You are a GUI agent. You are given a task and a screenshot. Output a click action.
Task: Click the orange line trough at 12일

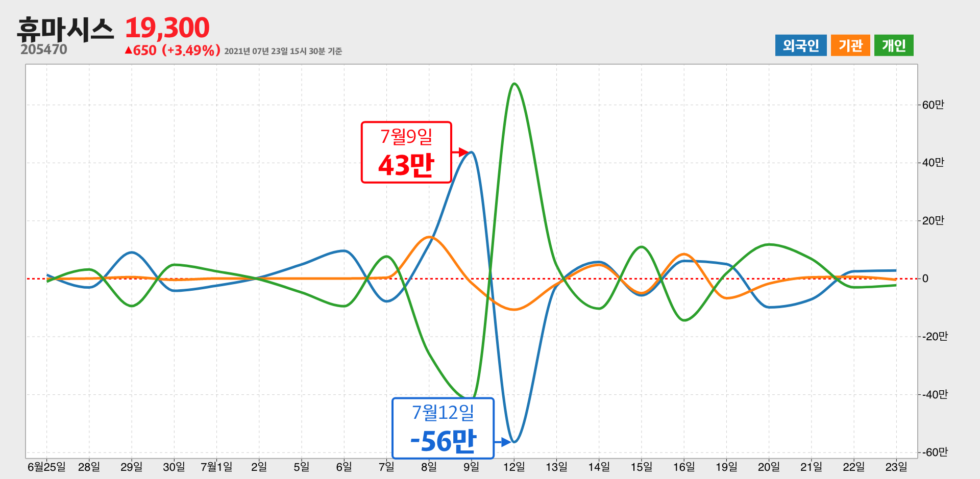point(514,310)
